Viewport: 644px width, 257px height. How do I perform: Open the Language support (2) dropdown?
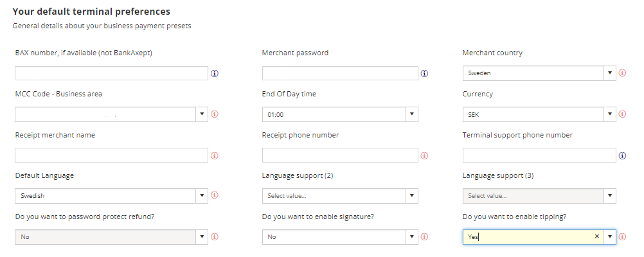point(412,196)
